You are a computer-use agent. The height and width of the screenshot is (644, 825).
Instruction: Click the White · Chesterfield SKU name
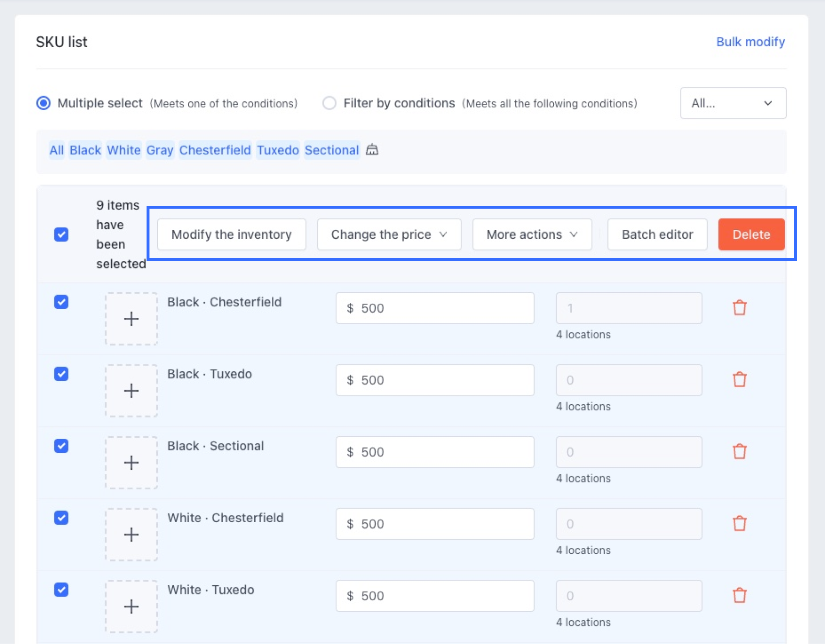pos(225,518)
